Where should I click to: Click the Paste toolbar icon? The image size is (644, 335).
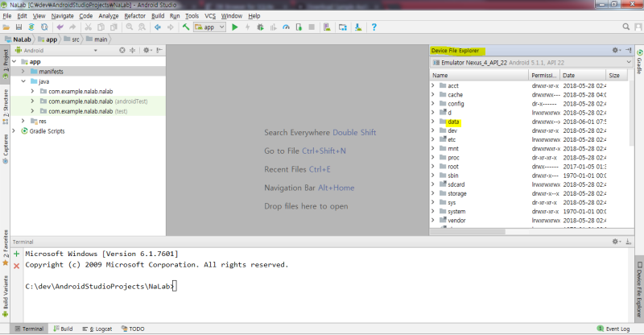(114, 27)
